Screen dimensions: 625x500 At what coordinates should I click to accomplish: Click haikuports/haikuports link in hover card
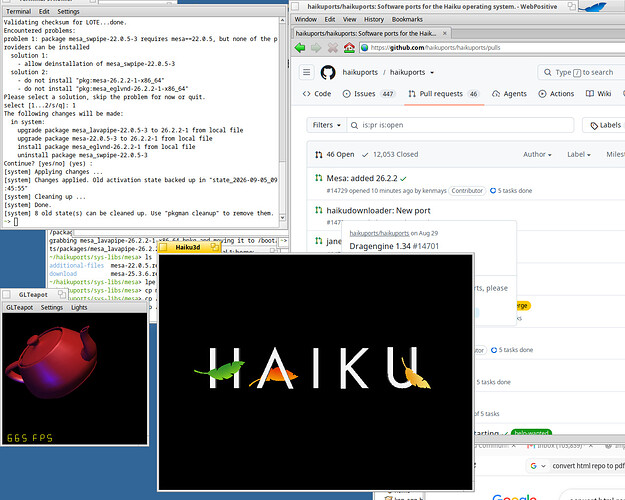point(379,233)
